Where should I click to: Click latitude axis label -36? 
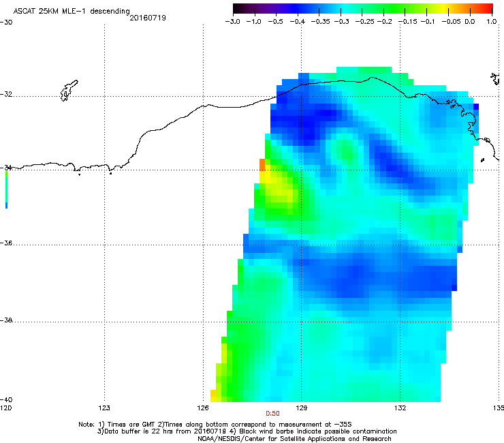6,243
